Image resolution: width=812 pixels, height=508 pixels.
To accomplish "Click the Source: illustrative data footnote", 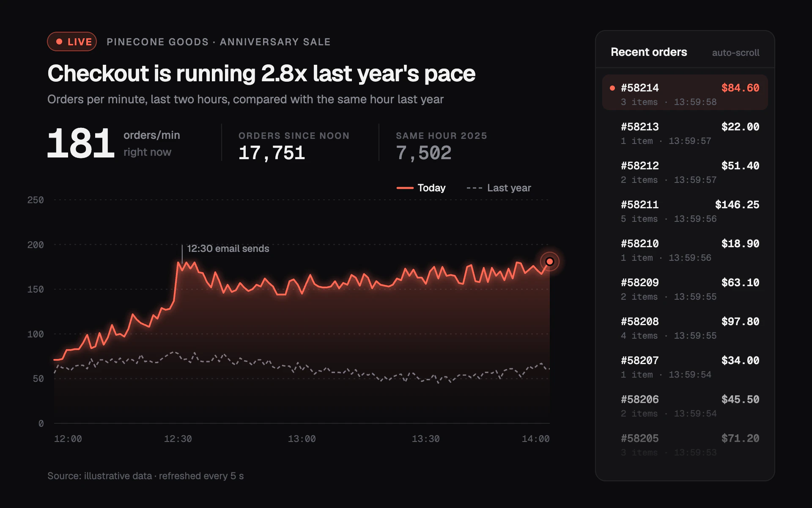I will pos(145,476).
